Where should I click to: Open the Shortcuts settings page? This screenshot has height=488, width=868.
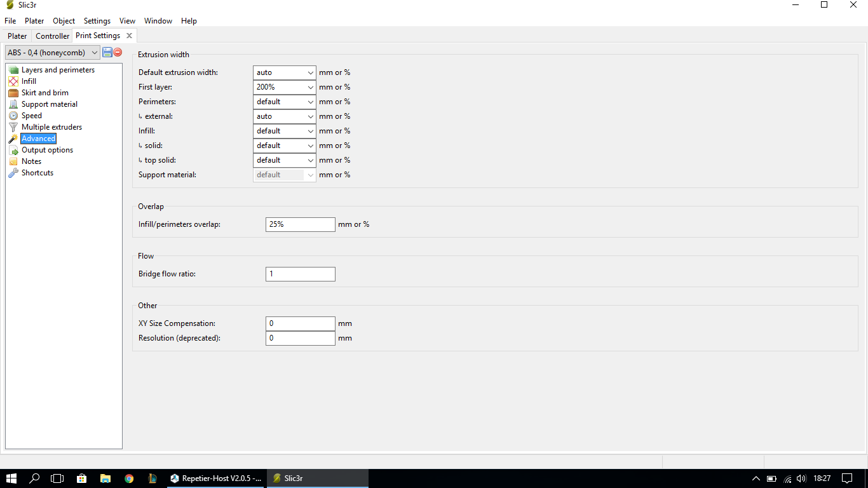[x=37, y=173]
